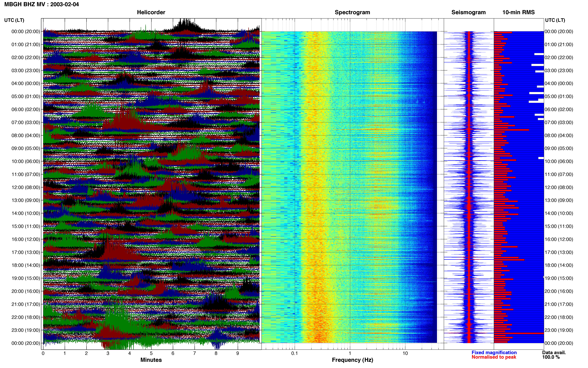
Task: Click the left time label '21:00 (17:00)'
Action: click(26, 304)
